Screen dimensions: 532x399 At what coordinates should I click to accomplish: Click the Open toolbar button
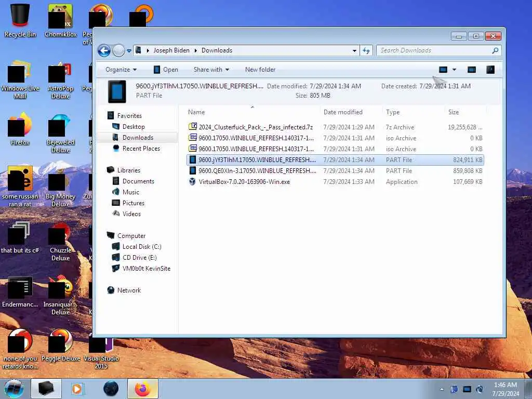click(x=166, y=70)
